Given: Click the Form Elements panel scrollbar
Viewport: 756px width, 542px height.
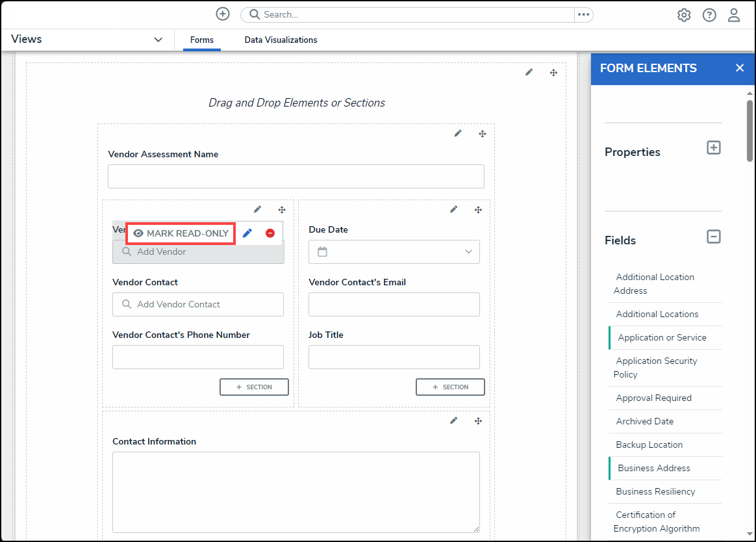Looking at the screenshot, I should (750, 130).
